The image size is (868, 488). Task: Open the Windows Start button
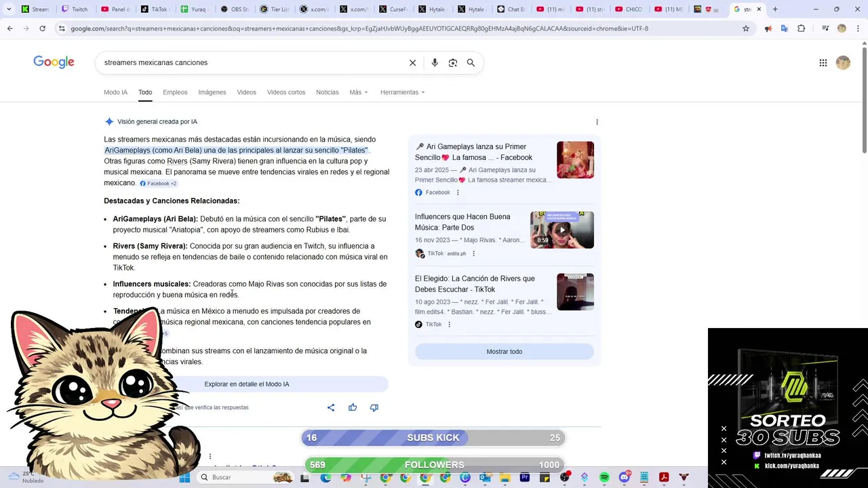(184, 477)
